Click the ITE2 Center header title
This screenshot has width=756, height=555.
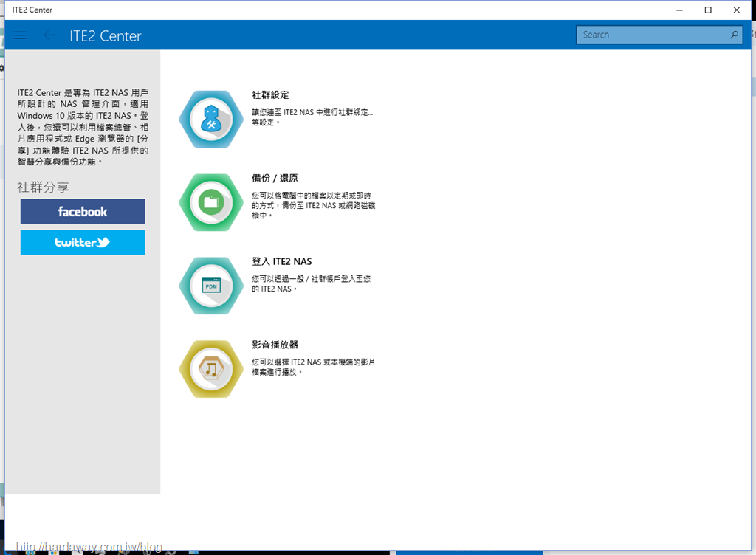click(x=106, y=35)
